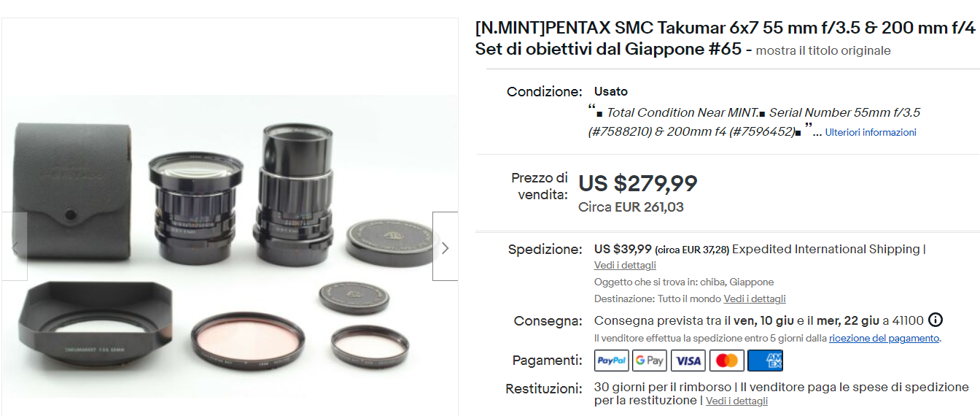Click the condition description quote text
The image size is (980, 416).
pyautogui.click(x=754, y=122)
